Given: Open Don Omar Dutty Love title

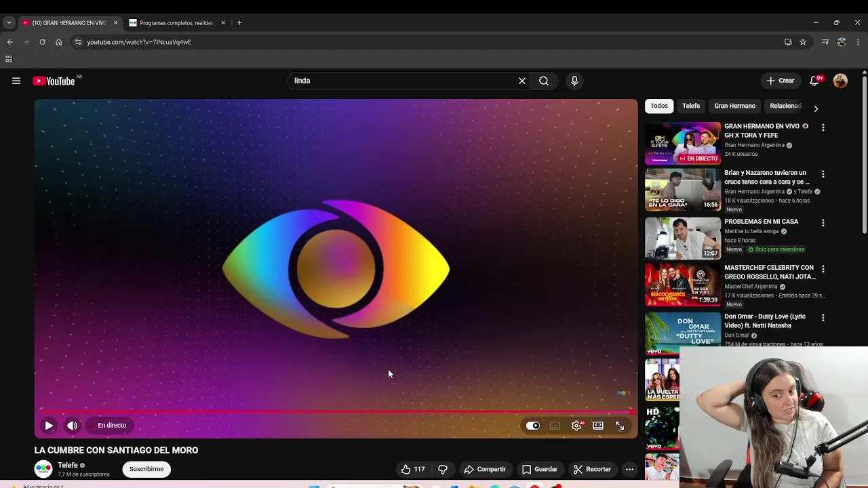Looking at the screenshot, I should coord(765,321).
